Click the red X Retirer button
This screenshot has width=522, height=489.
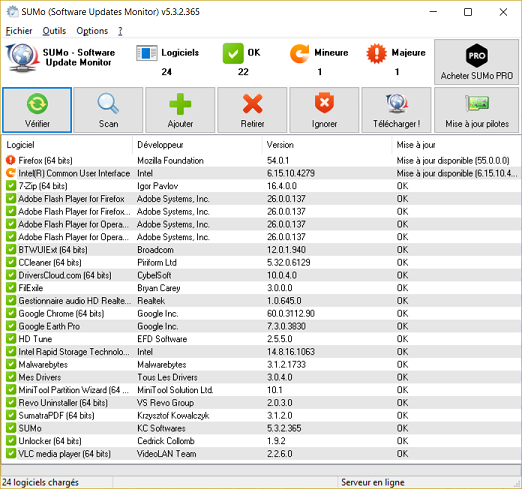tap(252, 110)
